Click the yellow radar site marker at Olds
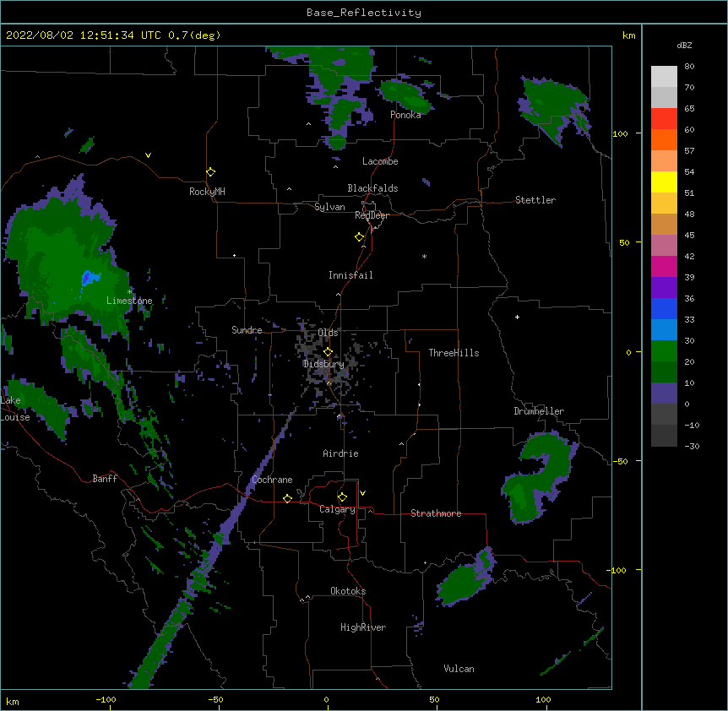 point(328,351)
